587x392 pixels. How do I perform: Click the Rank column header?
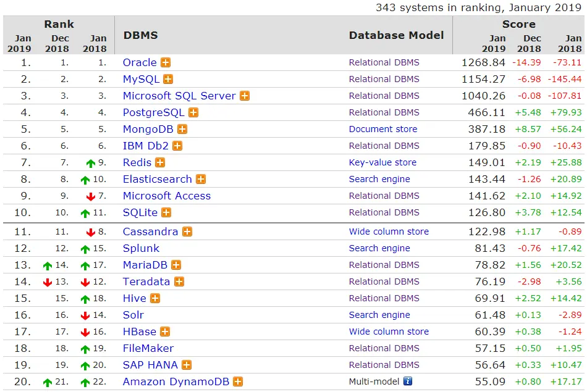click(59, 24)
